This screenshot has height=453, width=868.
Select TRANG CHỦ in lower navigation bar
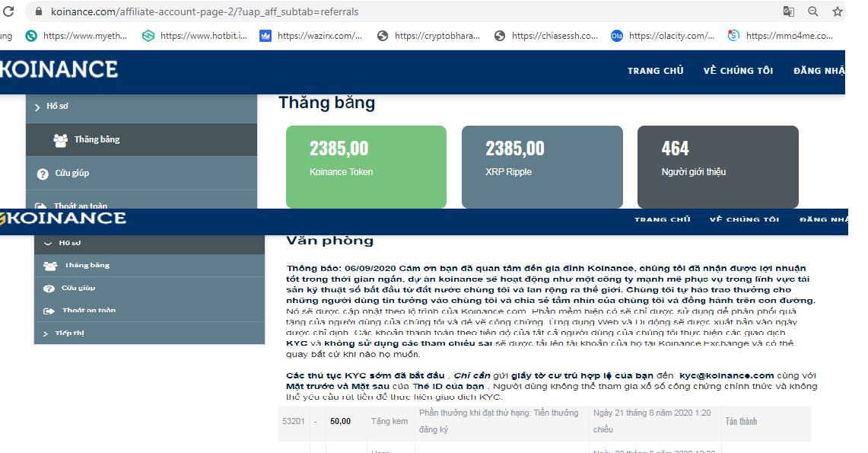tap(662, 219)
